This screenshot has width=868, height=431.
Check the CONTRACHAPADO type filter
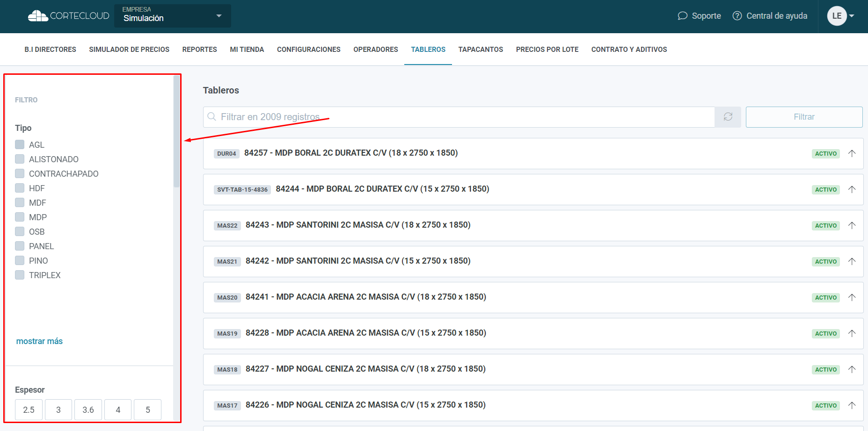coord(20,173)
